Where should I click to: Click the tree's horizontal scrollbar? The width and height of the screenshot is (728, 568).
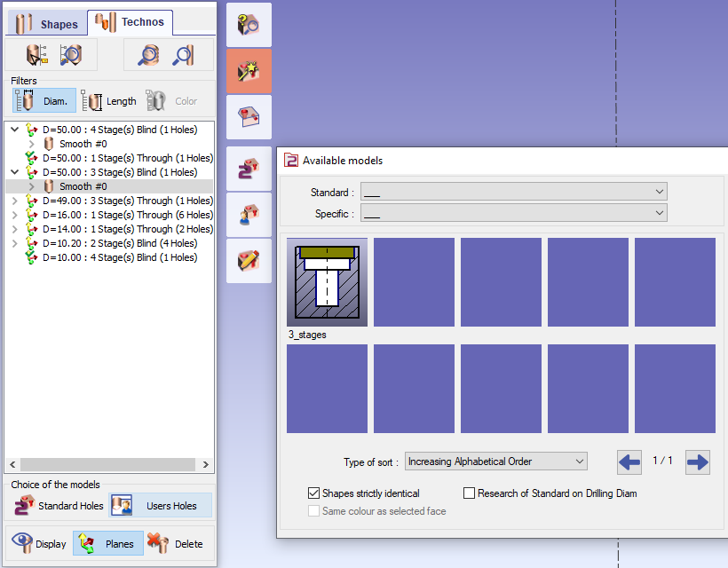pyautogui.click(x=107, y=464)
